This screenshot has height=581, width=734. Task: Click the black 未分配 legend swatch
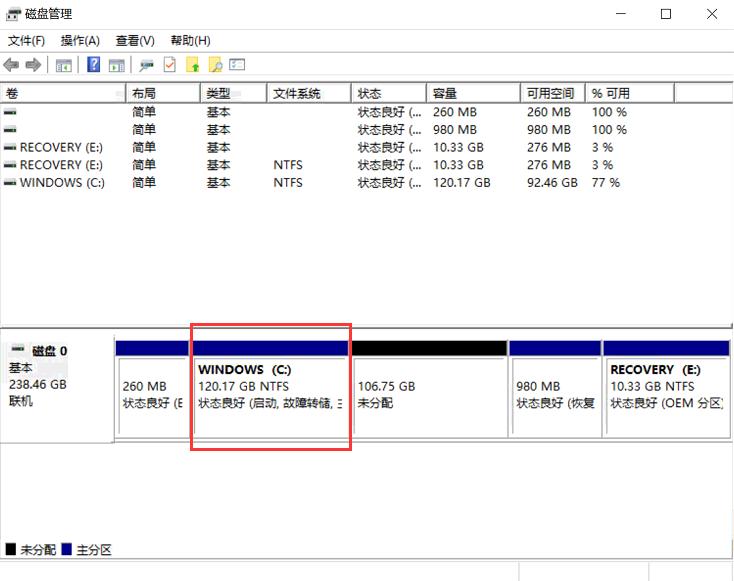[10, 549]
